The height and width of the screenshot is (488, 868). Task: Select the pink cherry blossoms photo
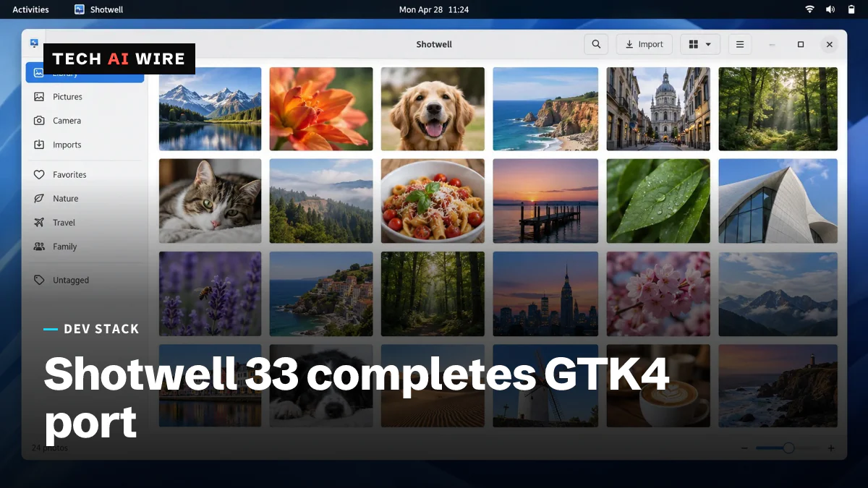(x=658, y=294)
